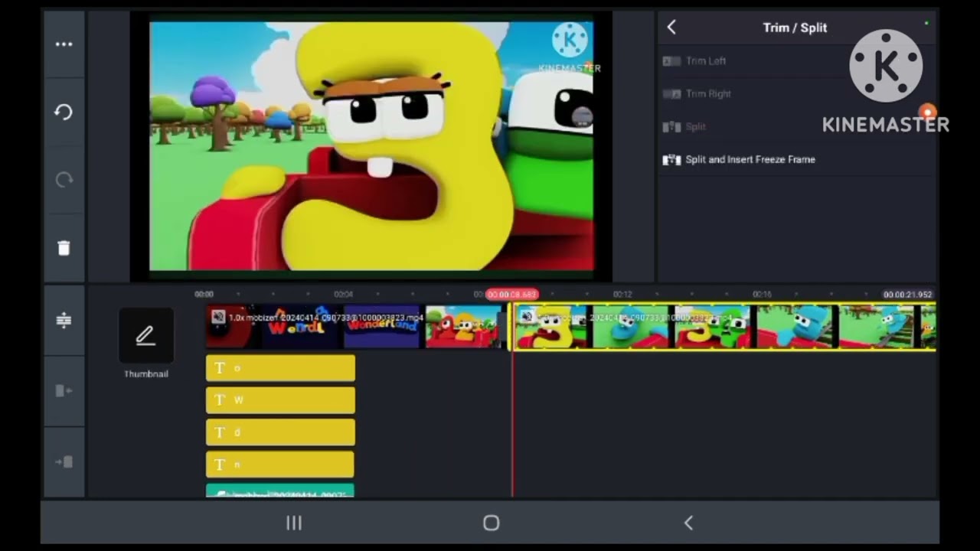Tap the Android back navigation button
980x551 pixels.
click(688, 523)
